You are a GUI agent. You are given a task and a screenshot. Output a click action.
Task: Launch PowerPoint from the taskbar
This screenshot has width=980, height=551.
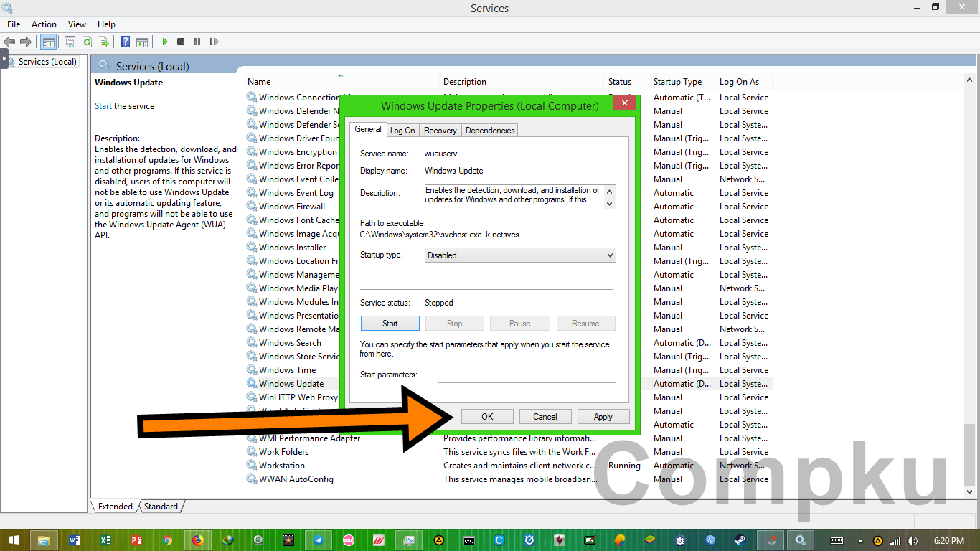tap(136, 540)
